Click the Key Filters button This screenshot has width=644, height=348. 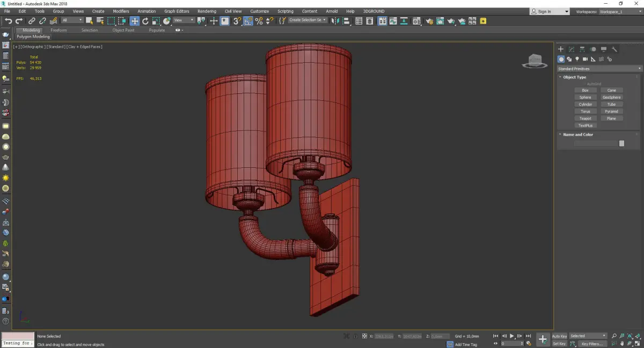point(591,344)
